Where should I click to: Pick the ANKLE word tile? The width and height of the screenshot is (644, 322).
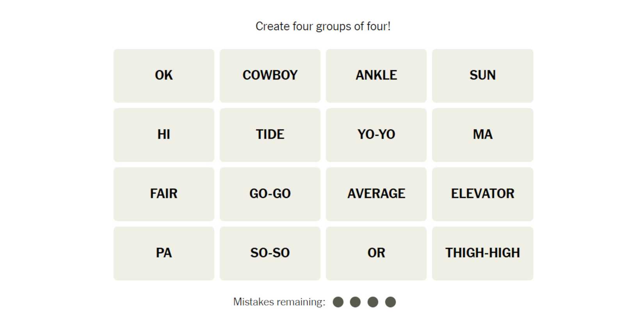point(376,76)
